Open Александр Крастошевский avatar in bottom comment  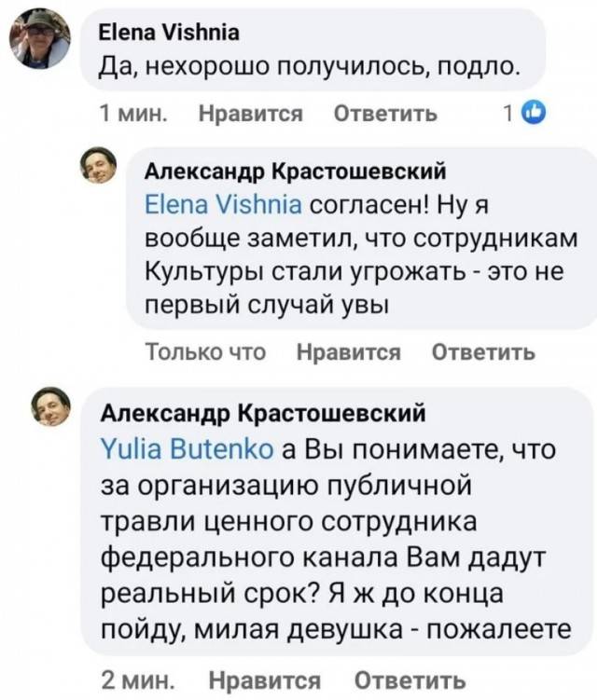[53, 406]
